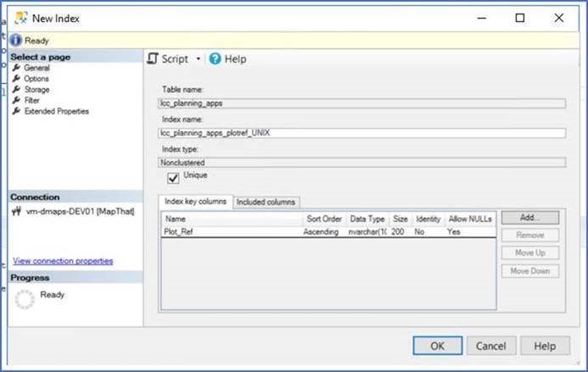Click OK to create the index
Screen dimensions: 588x372
pos(438,346)
